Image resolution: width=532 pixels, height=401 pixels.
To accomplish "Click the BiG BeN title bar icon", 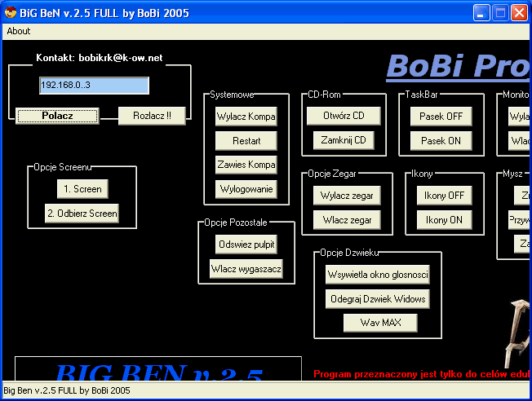I will click(x=11, y=11).
